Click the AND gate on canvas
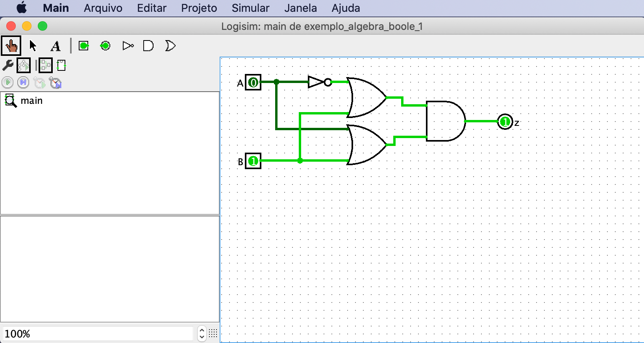 click(446, 121)
